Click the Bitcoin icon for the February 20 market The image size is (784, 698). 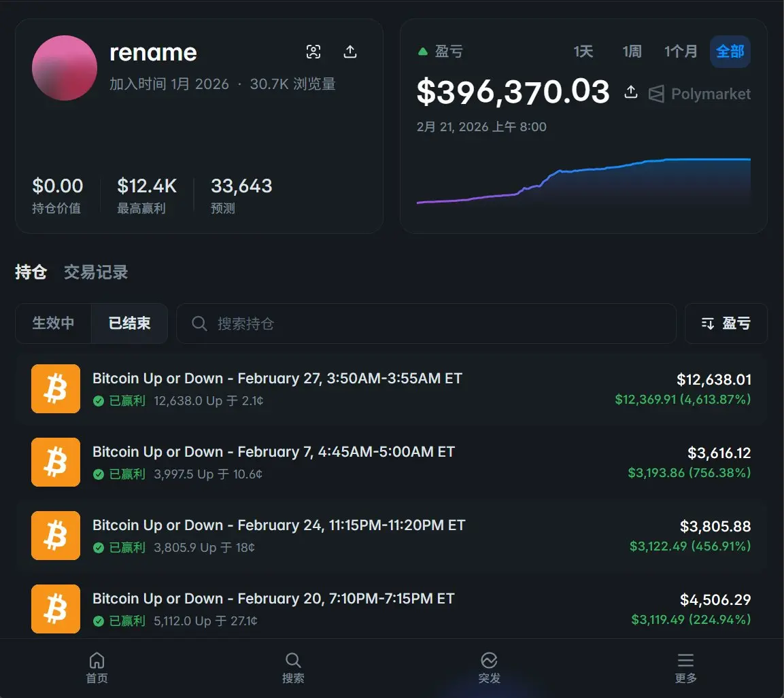click(x=56, y=609)
